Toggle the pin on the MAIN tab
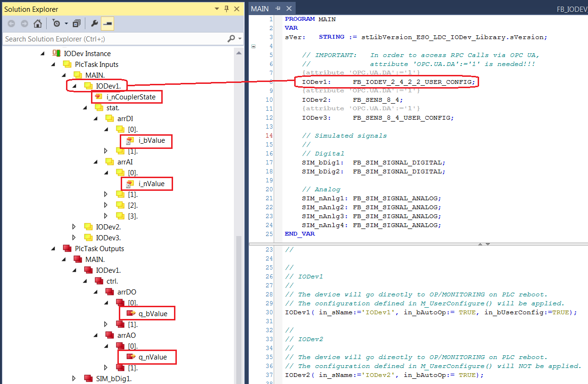 [x=279, y=8]
